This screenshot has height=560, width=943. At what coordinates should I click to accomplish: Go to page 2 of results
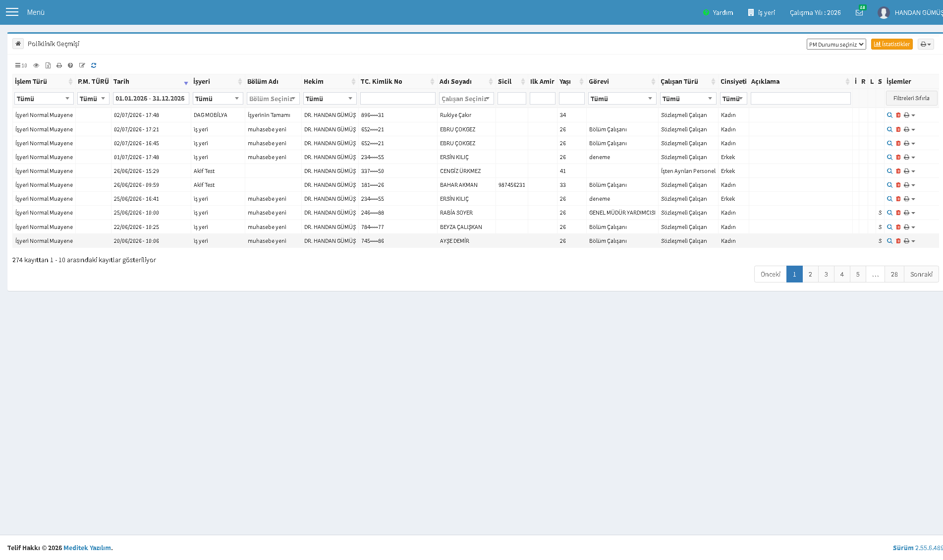point(810,274)
